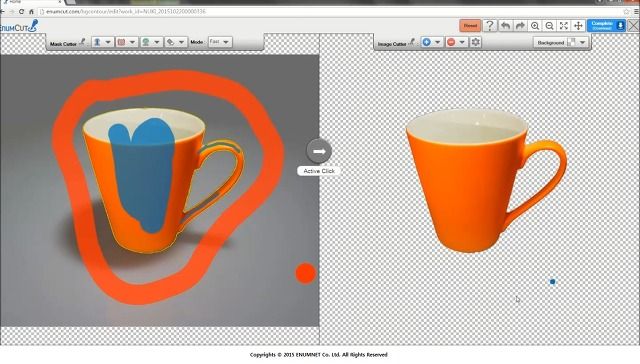Select the blue foreground marker tool
This screenshot has height=364, width=640.
coord(97,42)
